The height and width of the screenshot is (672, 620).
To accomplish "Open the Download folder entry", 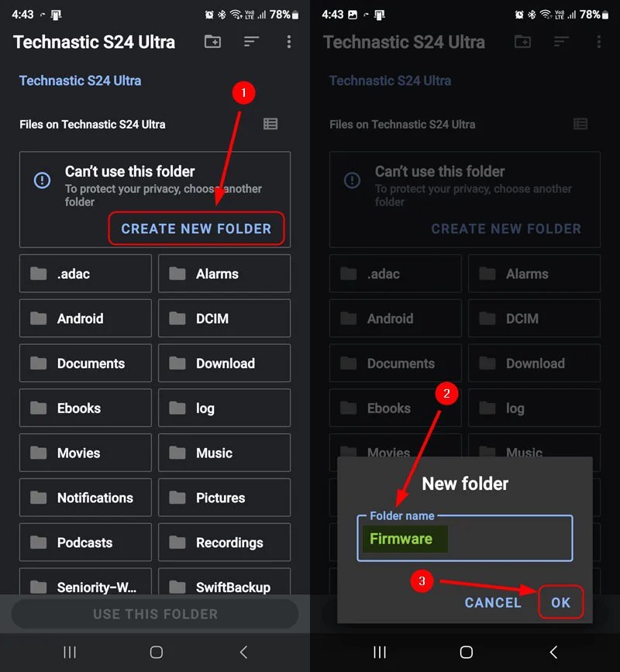I will click(x=224, y=364).
